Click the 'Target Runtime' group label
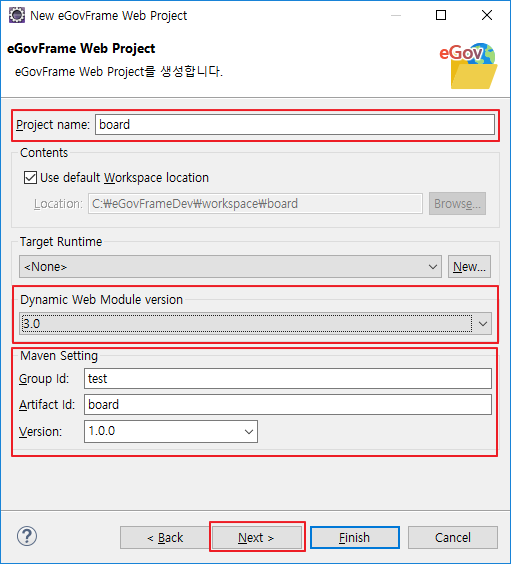Screen dimensions: 511x564 point(61,242)
